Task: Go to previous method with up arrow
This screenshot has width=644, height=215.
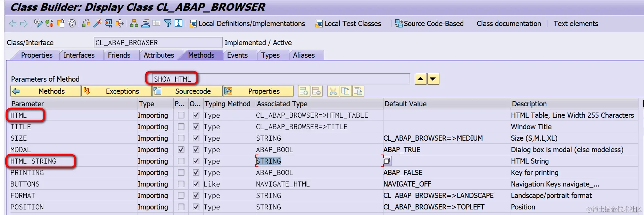Action: (420, 79)
